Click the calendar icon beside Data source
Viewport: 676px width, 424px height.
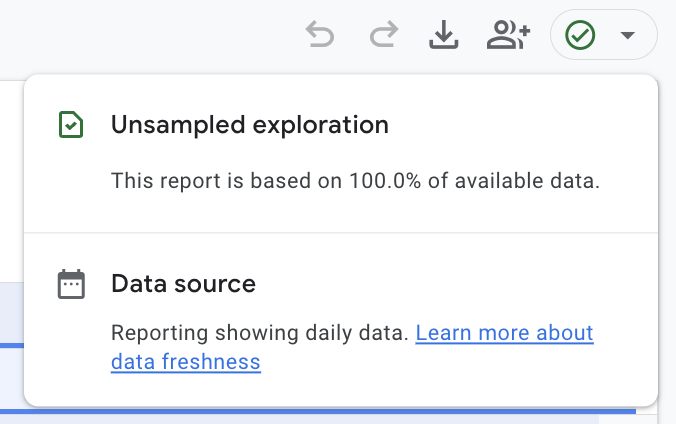click(71, 284)
